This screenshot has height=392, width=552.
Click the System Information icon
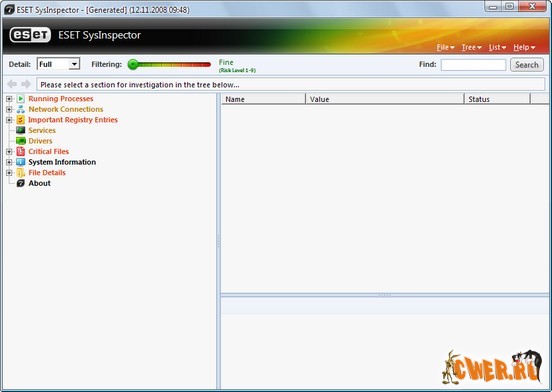tap(20, 162)
